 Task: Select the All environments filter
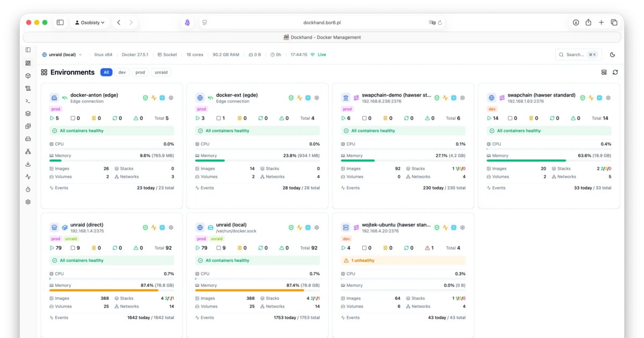[106, 72]
